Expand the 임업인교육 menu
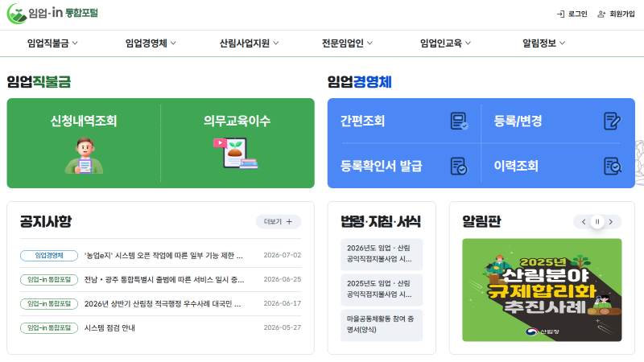Viewport: 644px width, 362px height. pos(445,43)
